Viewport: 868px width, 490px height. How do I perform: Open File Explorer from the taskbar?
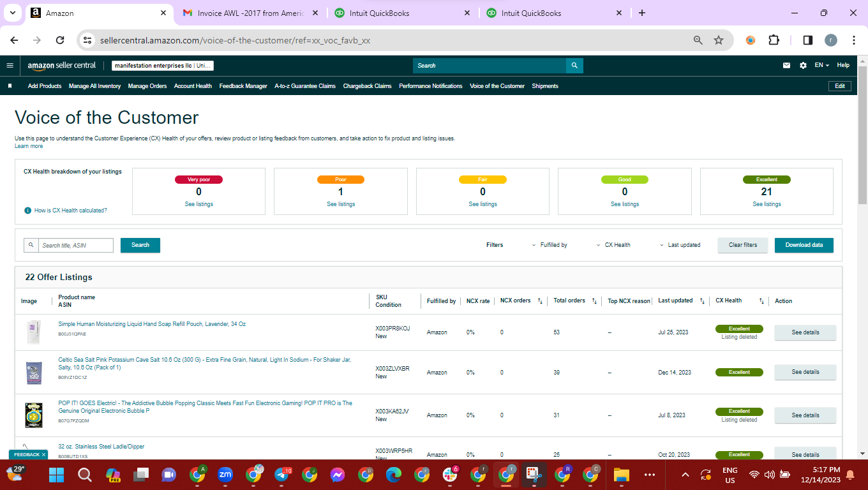point(621,475)
